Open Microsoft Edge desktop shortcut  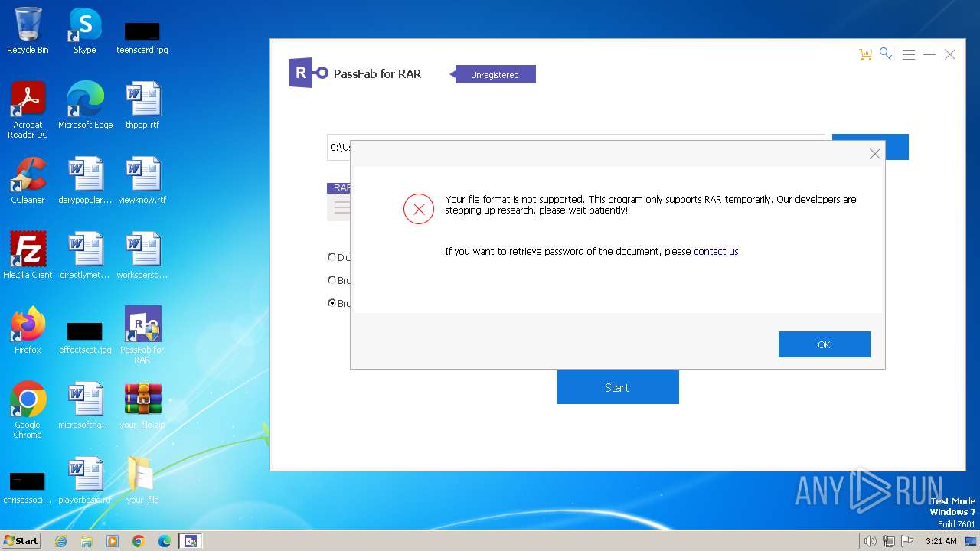(x=85, y=106)
